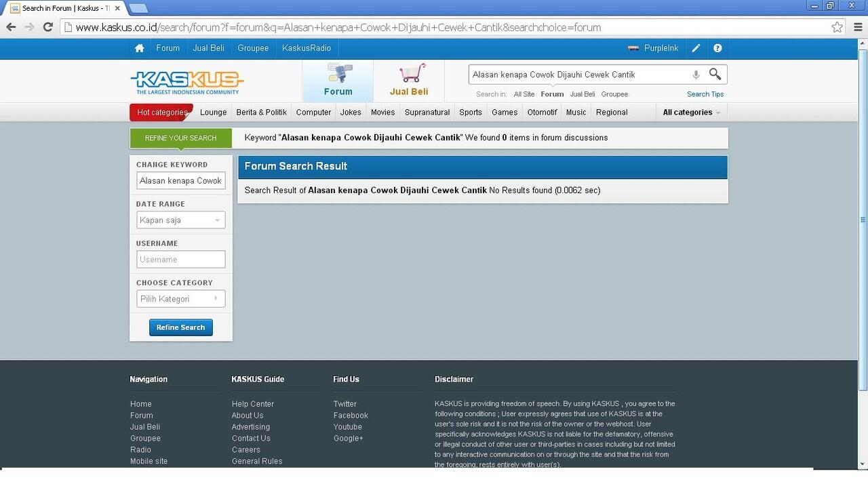Image resolution: width=868 pixels, height=488 pixels.
Task: Open the Otomotif category
Action: (x=542, y=113)
